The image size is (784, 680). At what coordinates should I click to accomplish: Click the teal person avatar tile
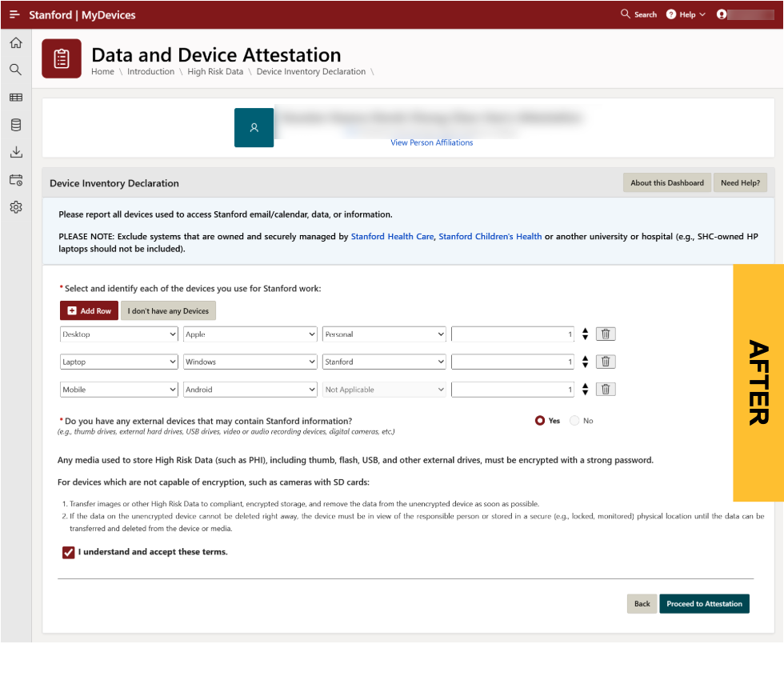[254, 127]
